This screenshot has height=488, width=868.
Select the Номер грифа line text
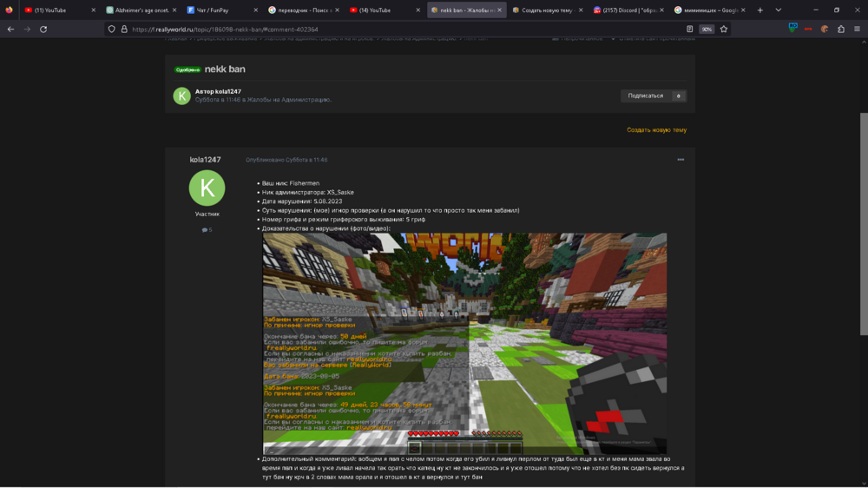344,220
